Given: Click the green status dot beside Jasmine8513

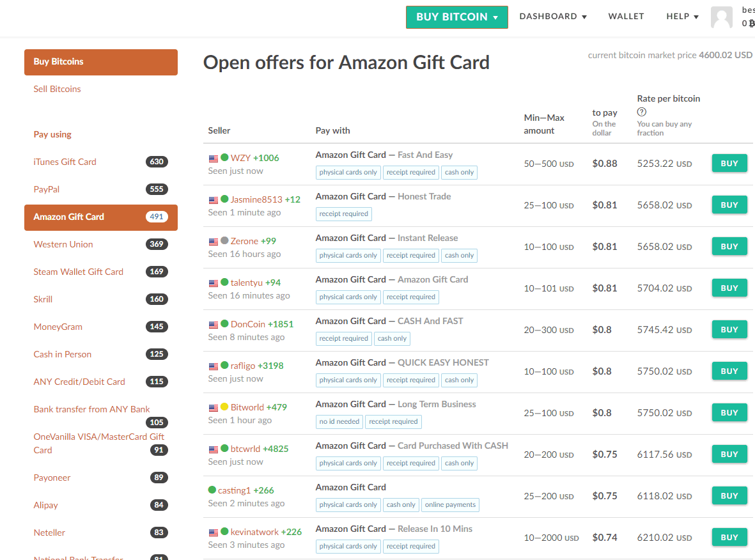Looking at the screenshot, I should [224, 199].
